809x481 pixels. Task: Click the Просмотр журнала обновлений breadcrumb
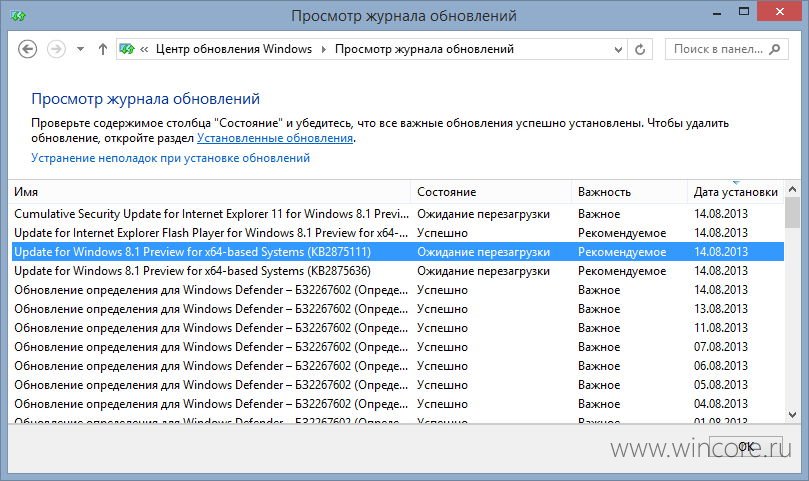click(x=424, y=49)
